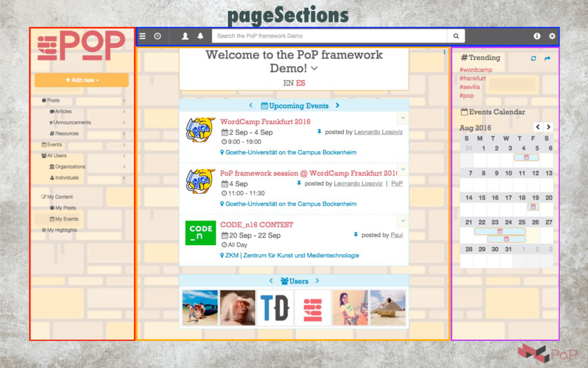Viewport: 588px width, 368px height.
Task: Switch language to EN
Action: pyautogui.click(x=288, y=83)
